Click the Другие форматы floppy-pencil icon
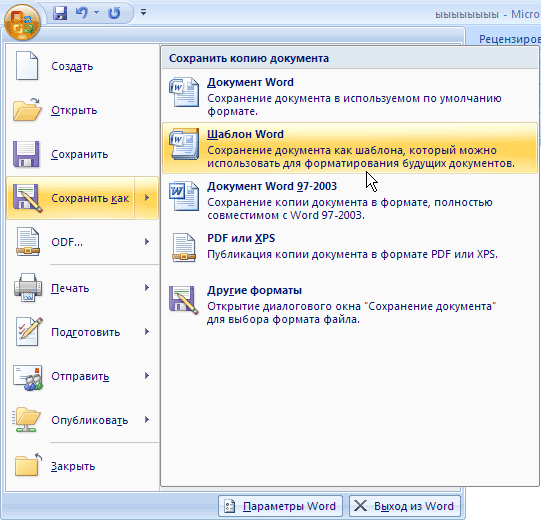Viewport: 541px width, 525px height. tap(184, 300)
